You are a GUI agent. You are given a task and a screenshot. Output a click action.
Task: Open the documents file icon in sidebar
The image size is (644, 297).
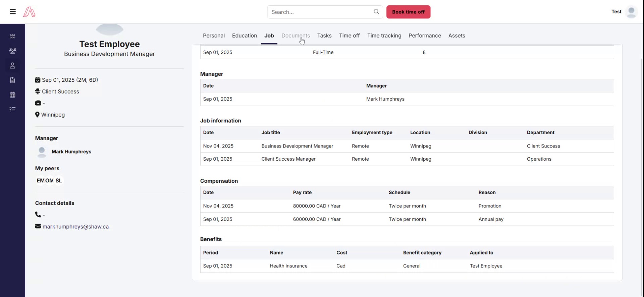coord(12,80)
